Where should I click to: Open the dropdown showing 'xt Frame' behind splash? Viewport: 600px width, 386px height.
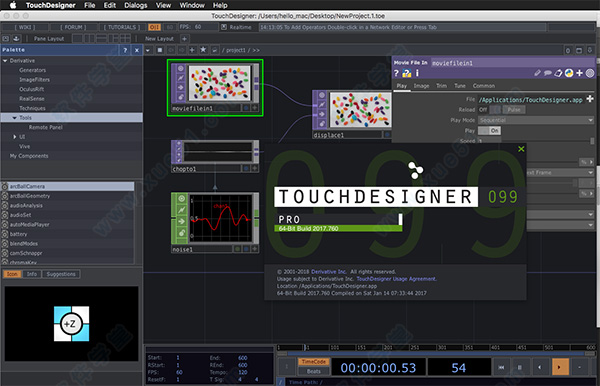[x=560, y=173]
